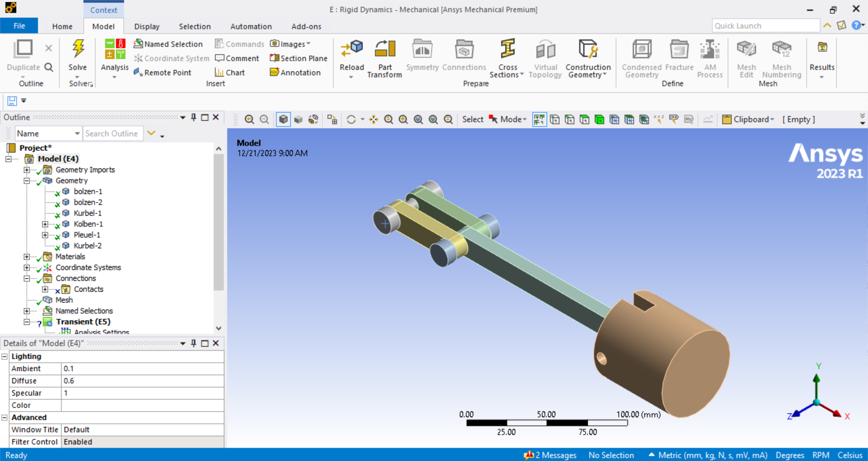Open the Automation ribbon tab
Viewport: 868px width, 461px height.
[251, 26]
